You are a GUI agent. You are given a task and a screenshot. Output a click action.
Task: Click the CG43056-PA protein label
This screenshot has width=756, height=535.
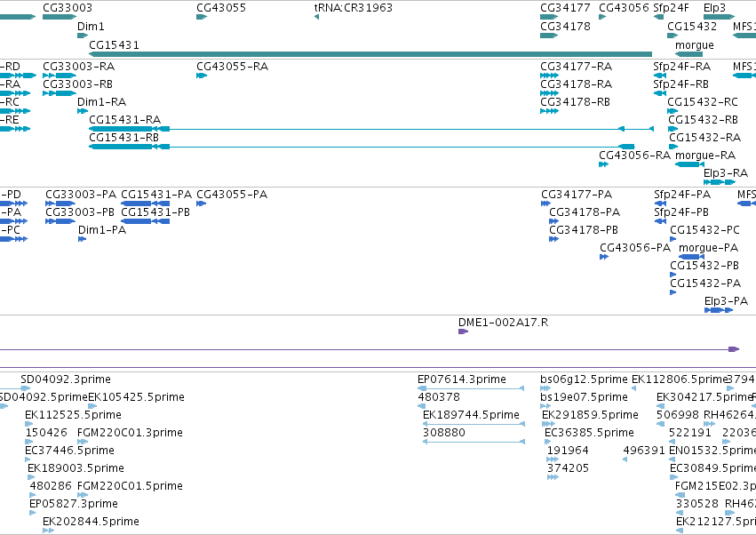635,247
